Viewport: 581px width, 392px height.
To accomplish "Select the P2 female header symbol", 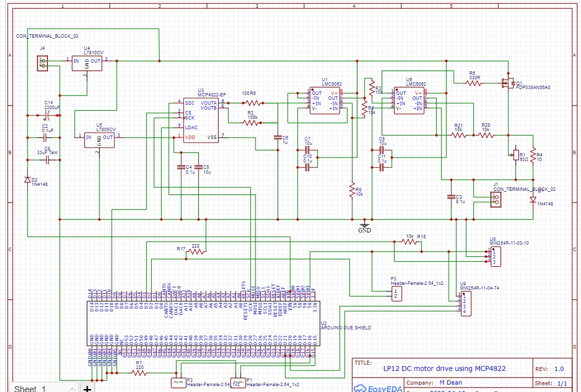I will [x=179, y=383].
